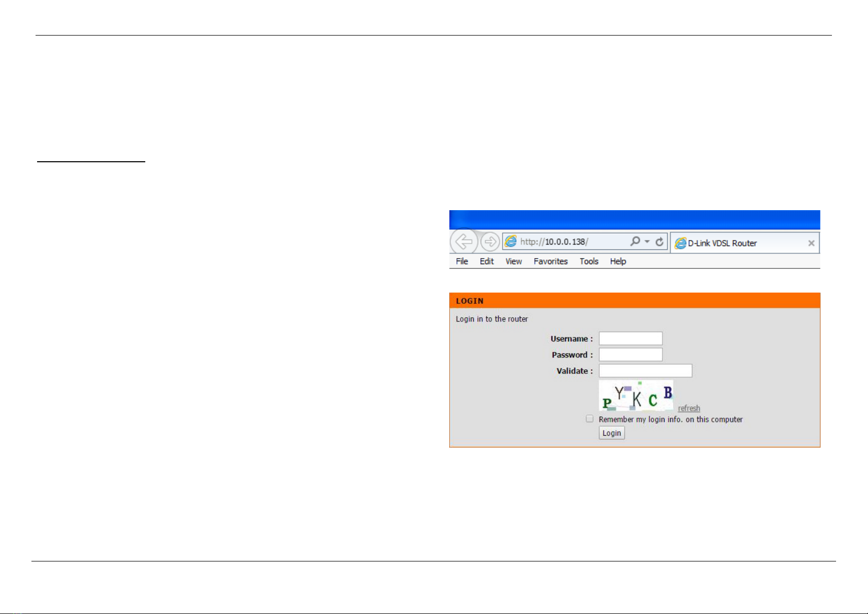
Task: Click the Password input field
Action: click(x=631, y=354)
